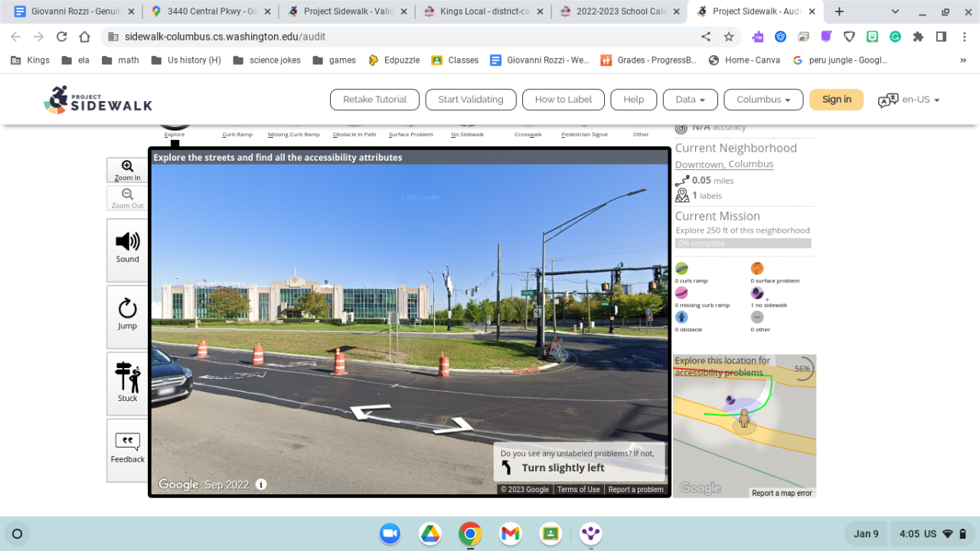Switch to the Project Sidewalk Validate tab

346,11
